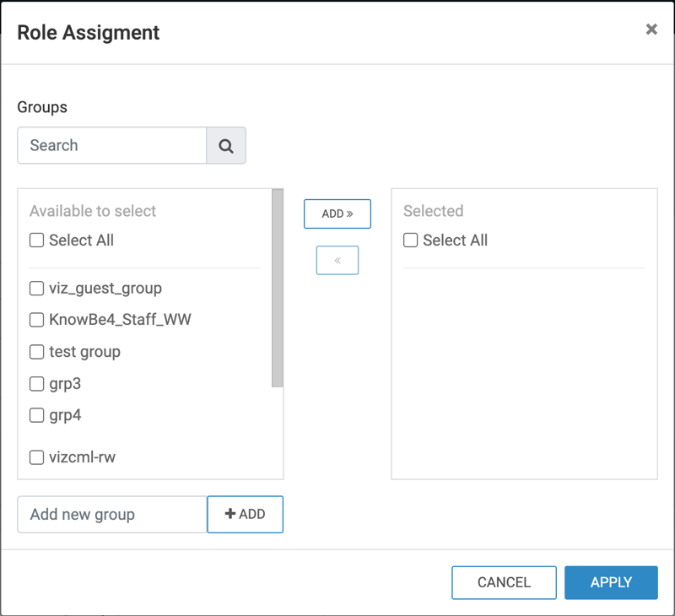Click the vizcml-rw group label

[x=82, y=457]
